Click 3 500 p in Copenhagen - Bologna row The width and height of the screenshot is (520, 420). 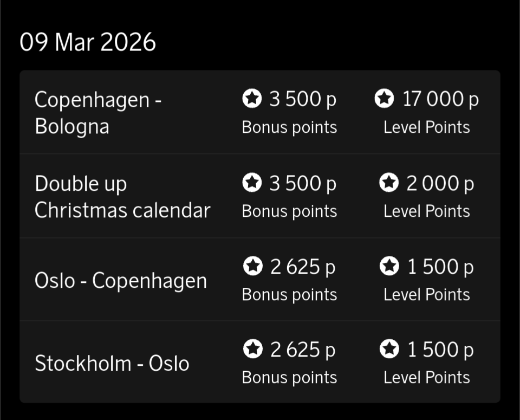pyautogui.click(x=303, y=99)
